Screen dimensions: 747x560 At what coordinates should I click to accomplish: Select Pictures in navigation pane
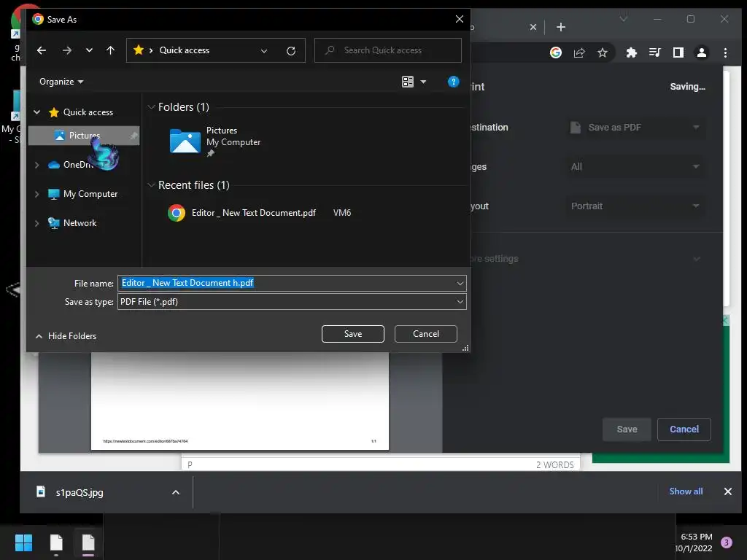point(84,136)
